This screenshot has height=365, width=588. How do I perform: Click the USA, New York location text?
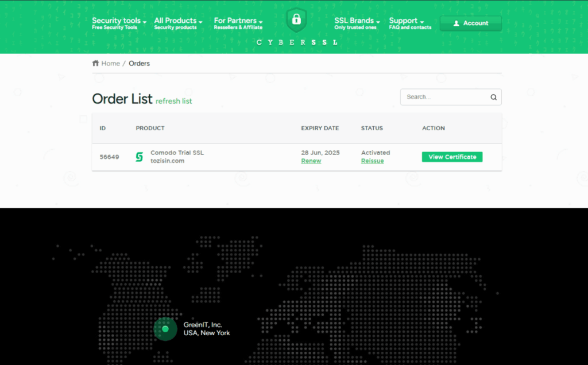[207, 333]
